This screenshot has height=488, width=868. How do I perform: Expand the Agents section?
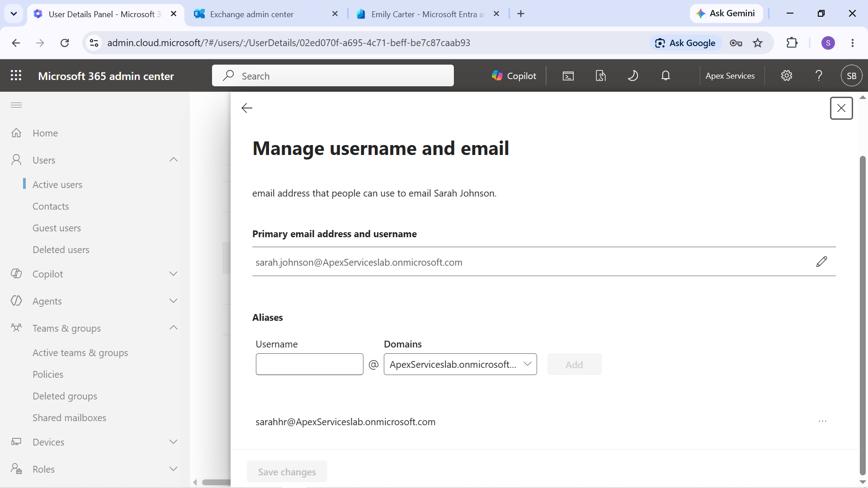pyautogui.click(x=174, y=301)
